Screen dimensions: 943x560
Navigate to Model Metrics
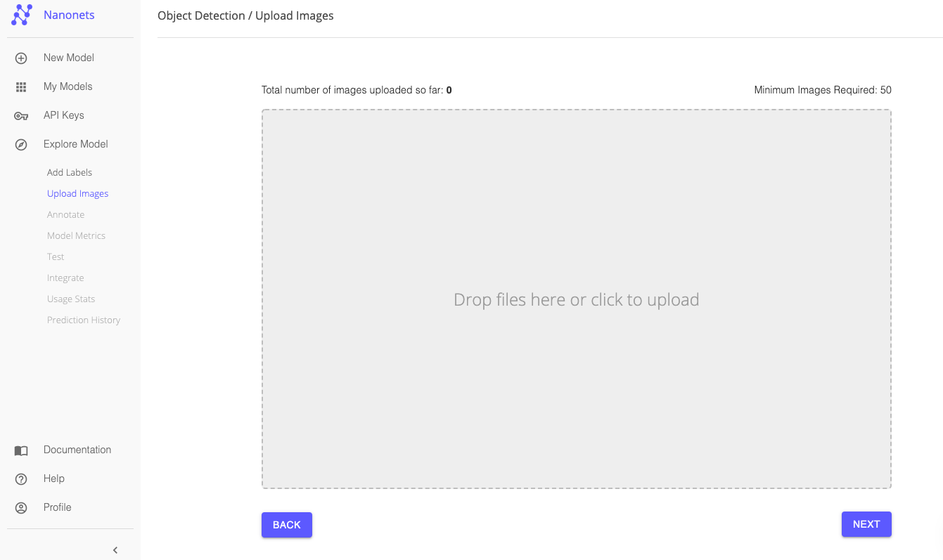[x=76, y=235]
